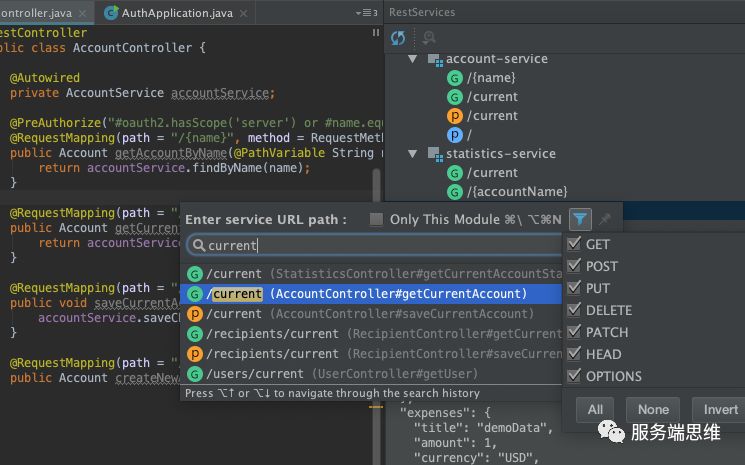Click the pin icon beside the filter
The width and height of the screenshot is (745, 465).
(604, 219)
